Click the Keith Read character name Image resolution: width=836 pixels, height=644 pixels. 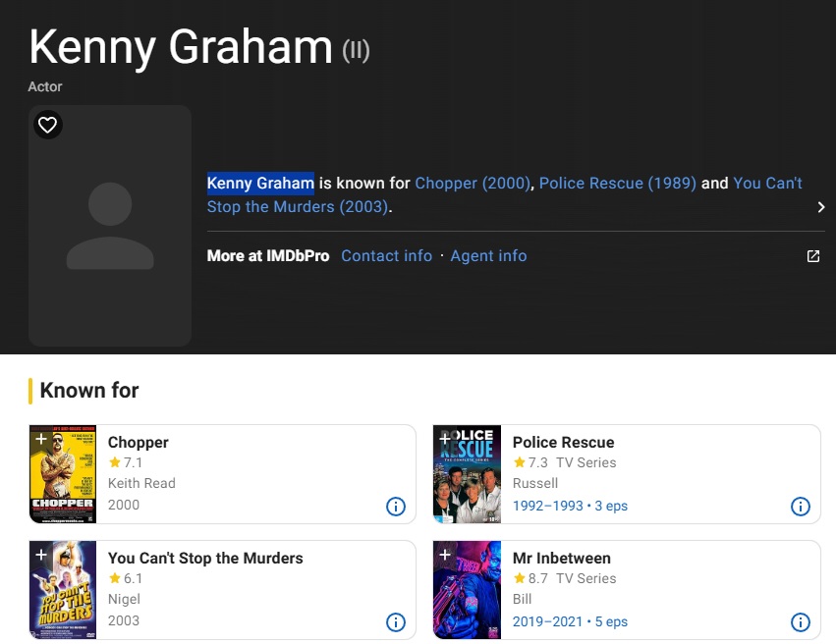point(141,483)
